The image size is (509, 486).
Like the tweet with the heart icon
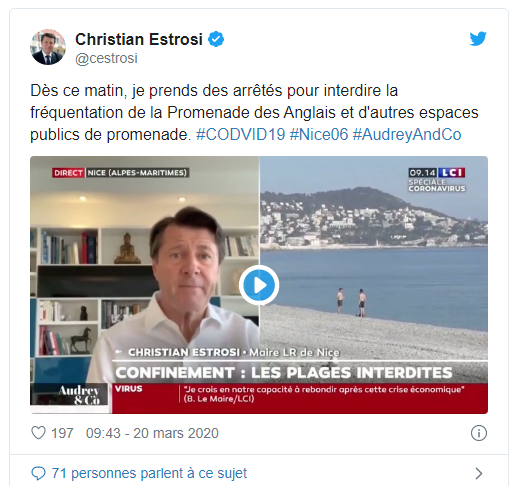pyautogui.click(x=38, y=433)
